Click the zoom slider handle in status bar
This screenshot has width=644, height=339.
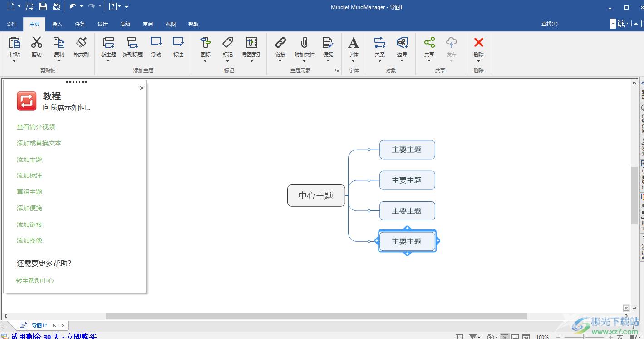tap(584, 337)
